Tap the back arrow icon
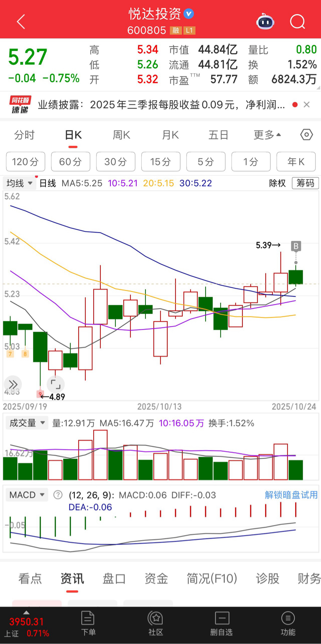 coord(21,21)
